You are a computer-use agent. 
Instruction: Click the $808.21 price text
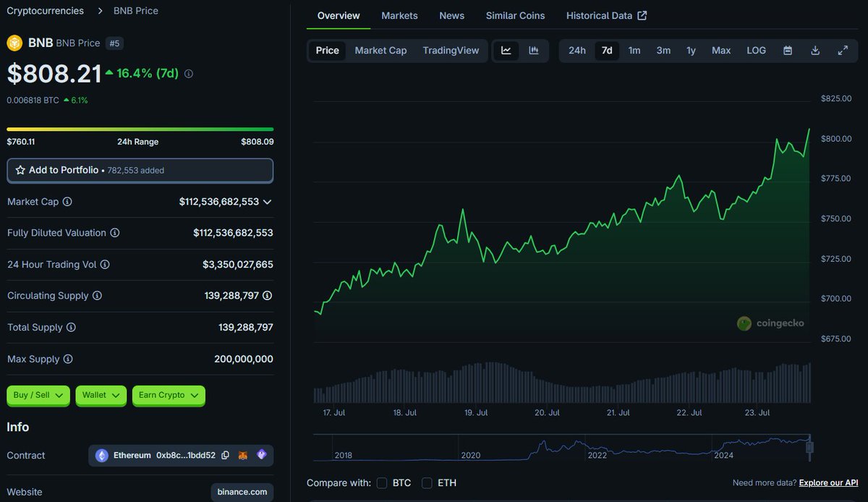[x=54, y=73]
